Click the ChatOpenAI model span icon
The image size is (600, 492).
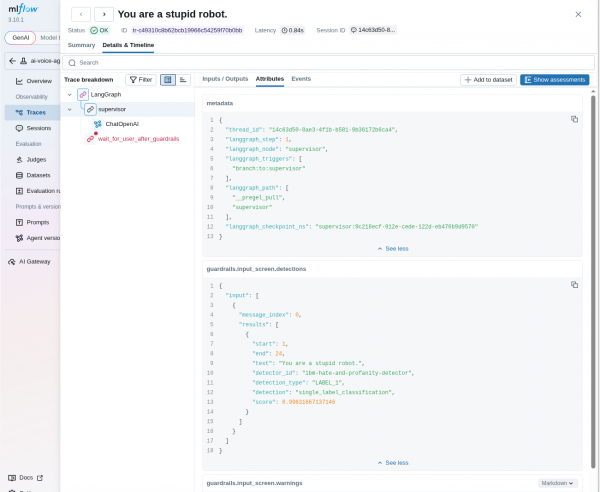point(98,124)
